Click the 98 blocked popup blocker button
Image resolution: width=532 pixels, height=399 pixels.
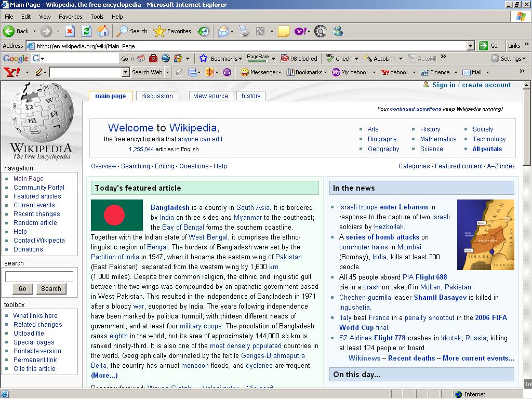pyautogui.click(x=299, y=58)
